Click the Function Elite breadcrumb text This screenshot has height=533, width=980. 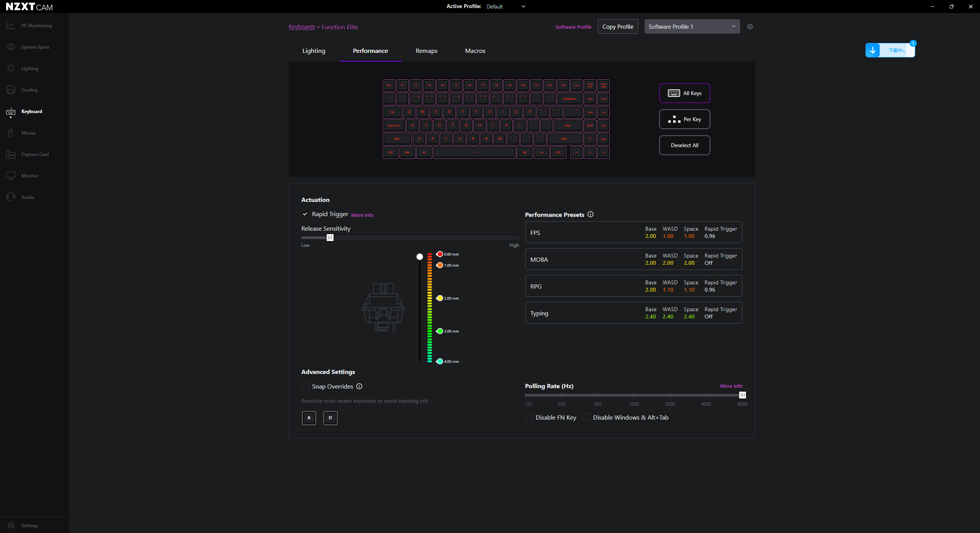(340, 27)
